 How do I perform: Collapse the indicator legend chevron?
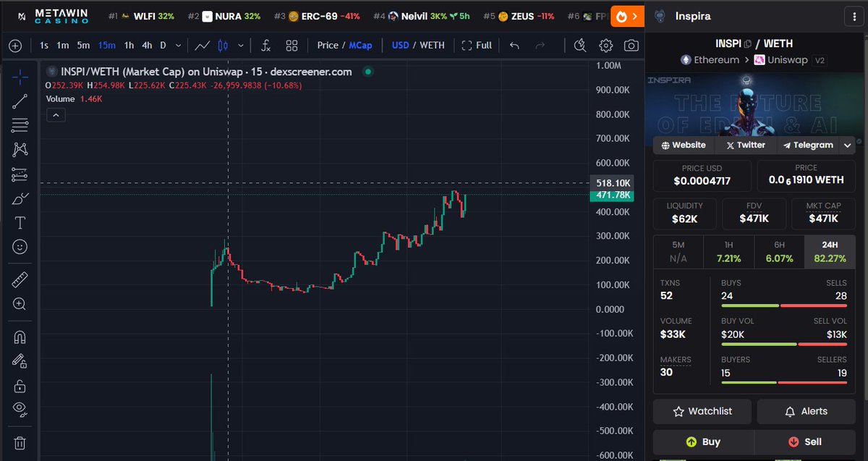tap(55, 114)
